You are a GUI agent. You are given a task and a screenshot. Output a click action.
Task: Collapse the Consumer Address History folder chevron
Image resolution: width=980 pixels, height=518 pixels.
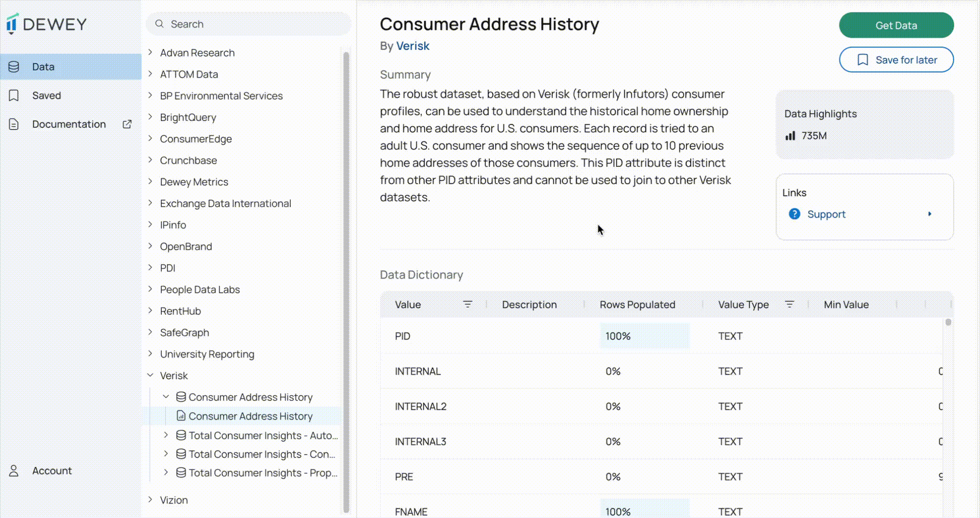pos(166,397)
